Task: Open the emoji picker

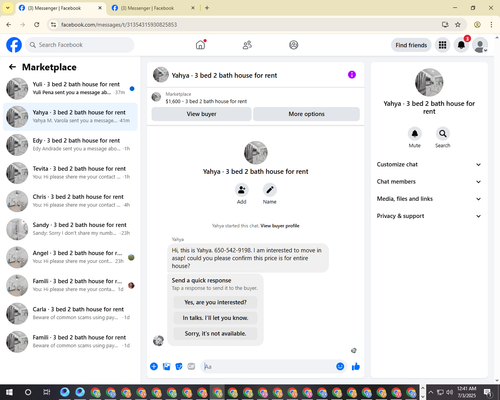Action: pyautogui.click(x=340, y=367)
